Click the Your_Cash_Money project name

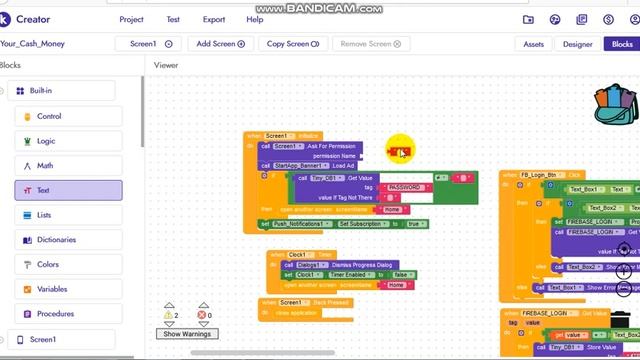tap(32, 44)
